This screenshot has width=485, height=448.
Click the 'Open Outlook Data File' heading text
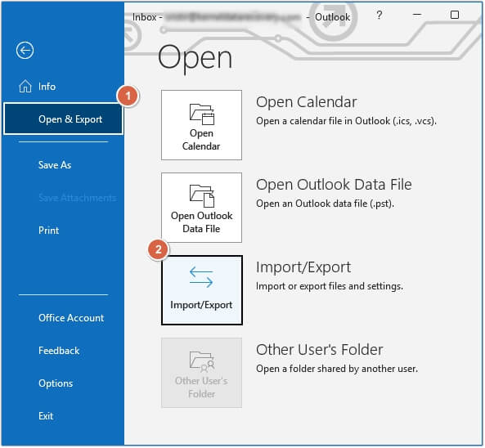click(334, 185)
